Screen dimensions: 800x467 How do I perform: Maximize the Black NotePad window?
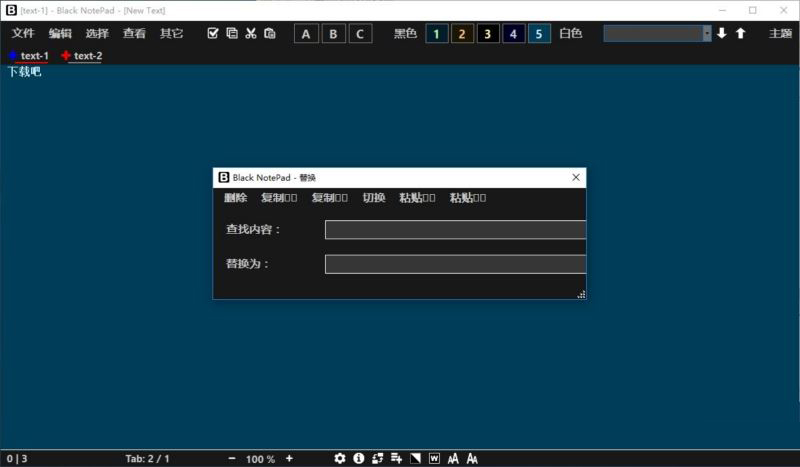coord(753,10)
